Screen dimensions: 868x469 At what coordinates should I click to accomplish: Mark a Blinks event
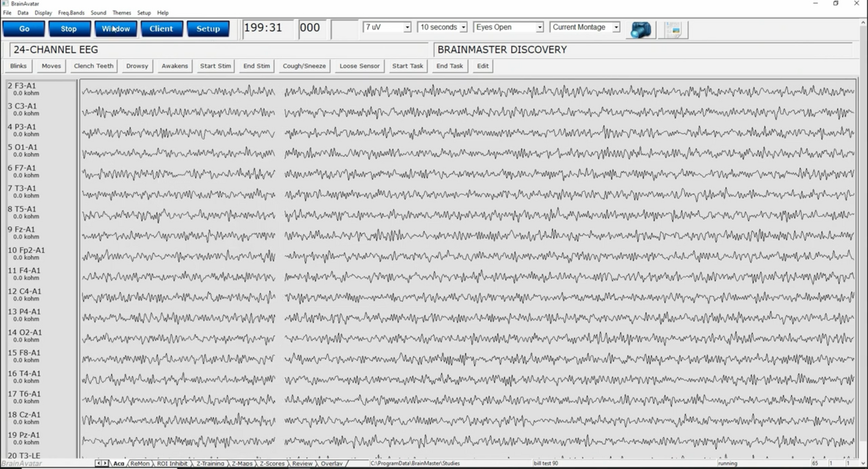coord(18,66)
